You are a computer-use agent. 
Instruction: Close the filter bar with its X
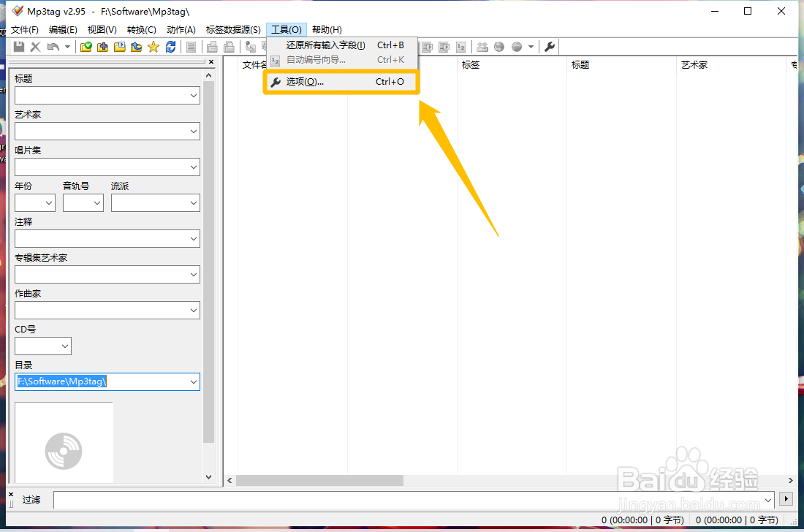coord(11,494)
